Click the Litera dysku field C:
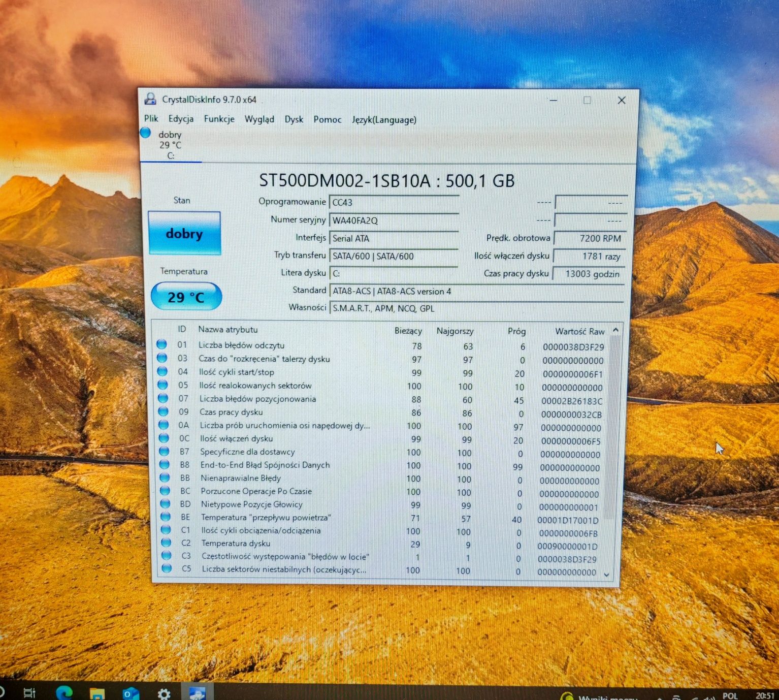Image resolution: width=779 pixels, height=700 pixels. (x=394, y=273)
